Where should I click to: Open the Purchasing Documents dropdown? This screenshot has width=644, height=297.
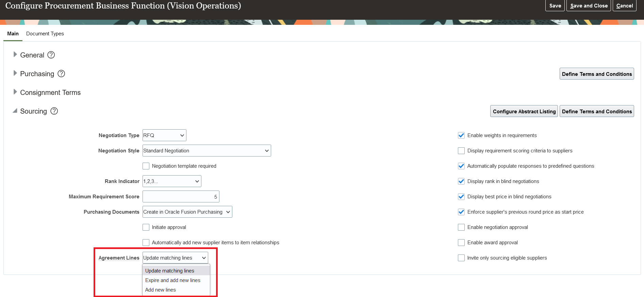pyautogui.click(x=187, y=212)
